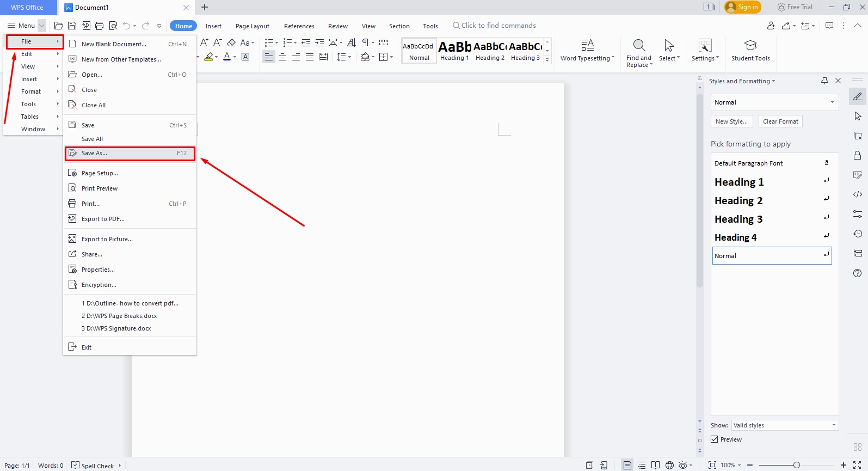Open the help icon in the right sidebar
The image size is (868, 471).
[x=858, y=273]
